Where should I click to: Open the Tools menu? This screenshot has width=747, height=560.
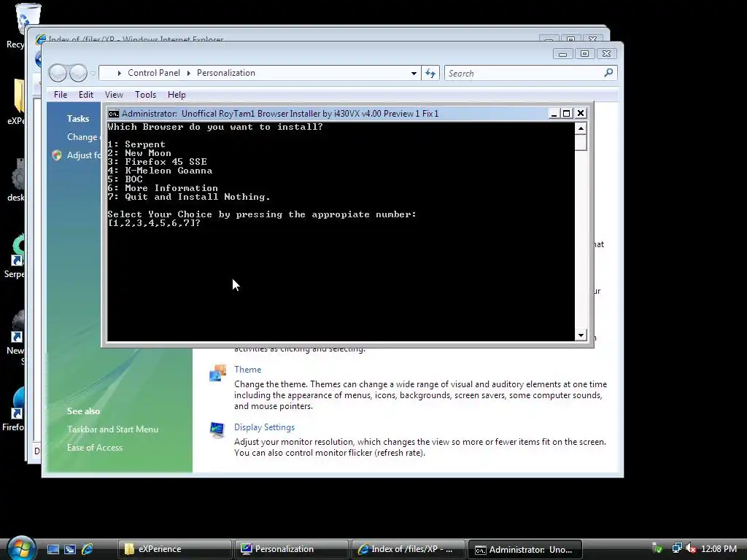coord(145,95)
